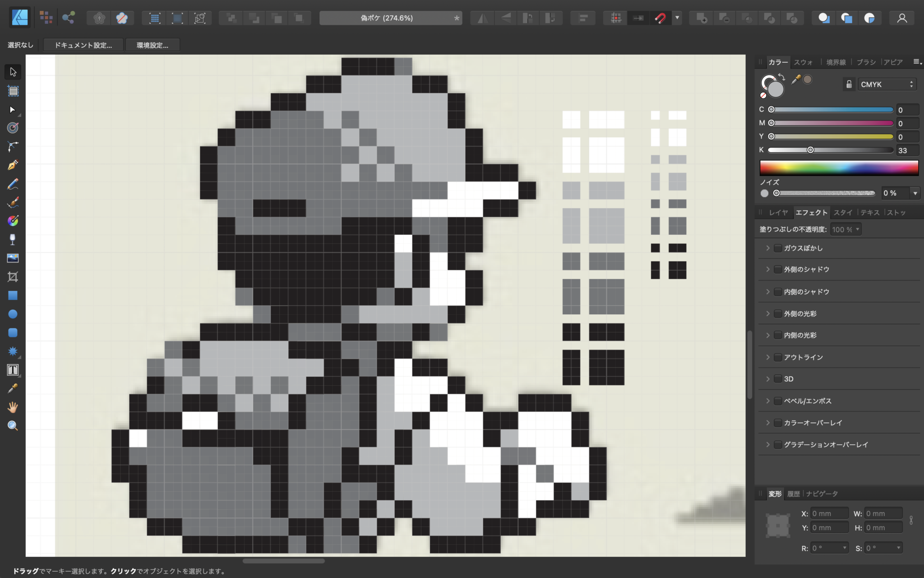This screenshot has width=924, height=578.
Task: Open the user account icon
Action: (902, 18)
